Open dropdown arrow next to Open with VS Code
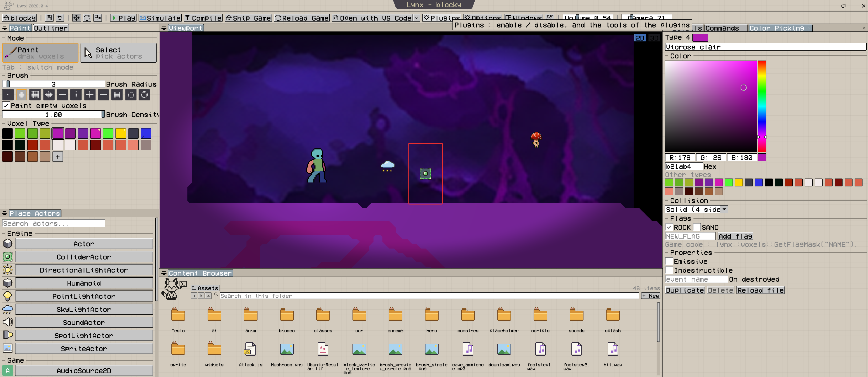 pyautogui.click(x=417, y=18)
